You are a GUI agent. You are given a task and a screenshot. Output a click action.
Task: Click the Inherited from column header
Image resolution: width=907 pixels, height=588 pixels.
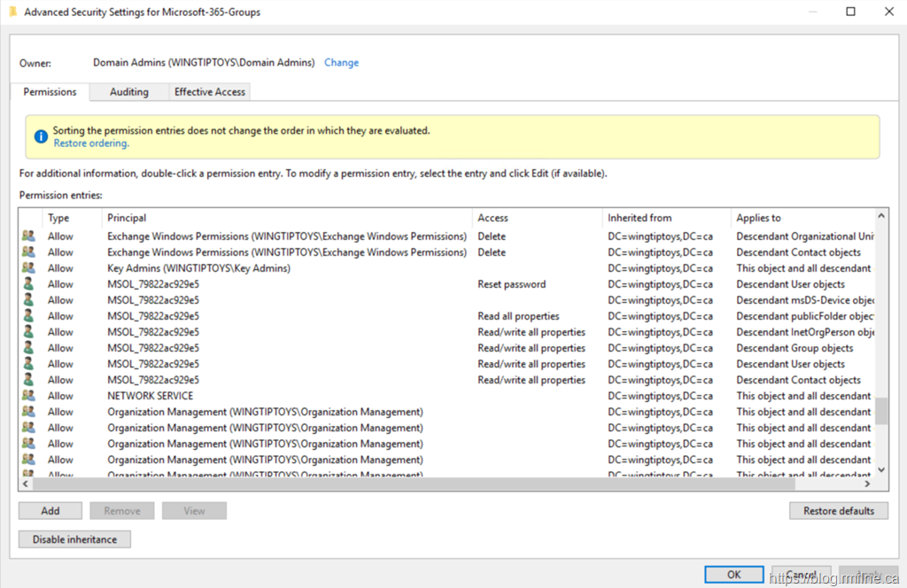[640, 218]
